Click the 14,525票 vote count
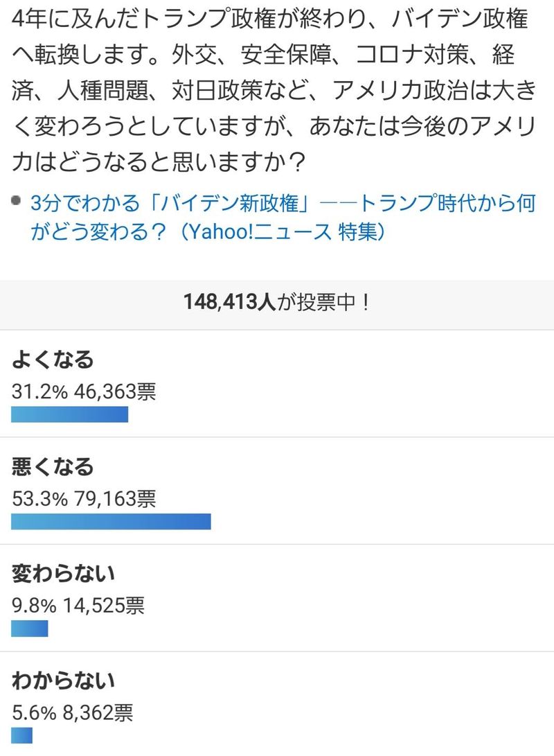The height and width of the screenshot is (756, 554). [104, 606]
